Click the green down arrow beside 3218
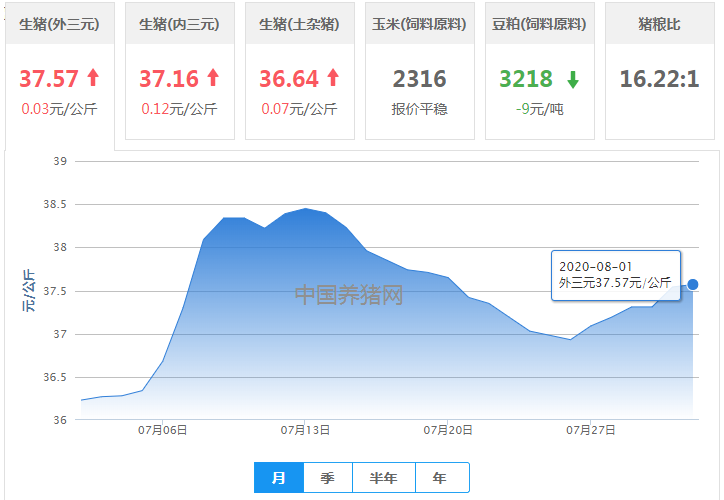 [x=573, y=79]
